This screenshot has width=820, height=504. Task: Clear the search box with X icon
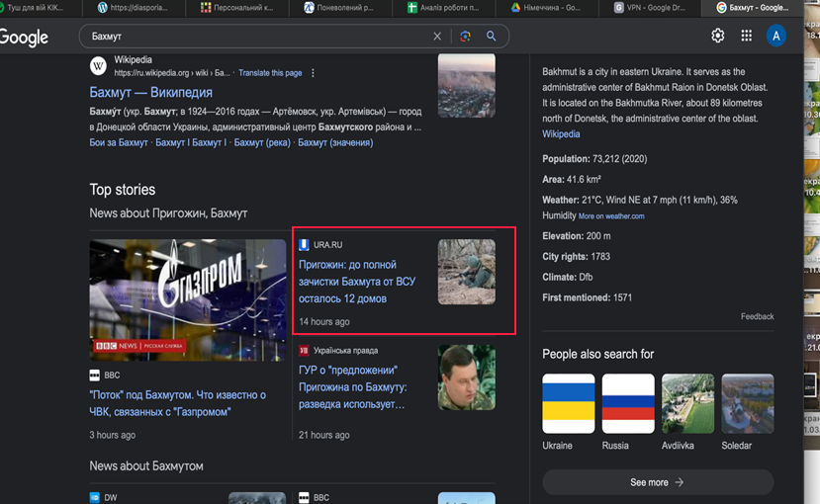(x=437, y=37)
